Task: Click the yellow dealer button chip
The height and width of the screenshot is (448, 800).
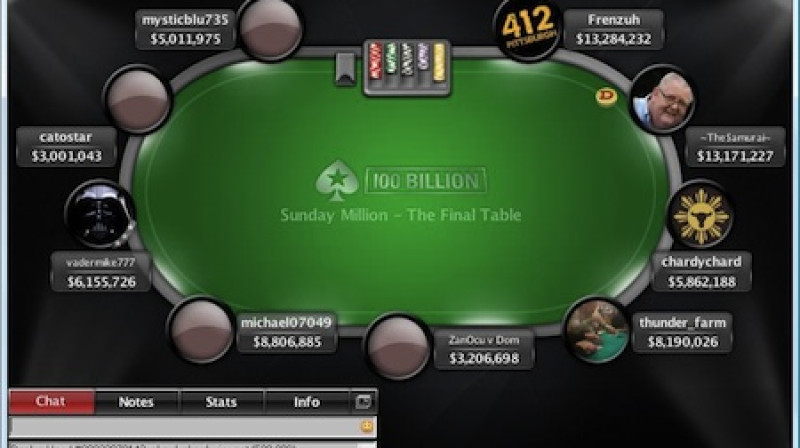Action: pos(606,96)
